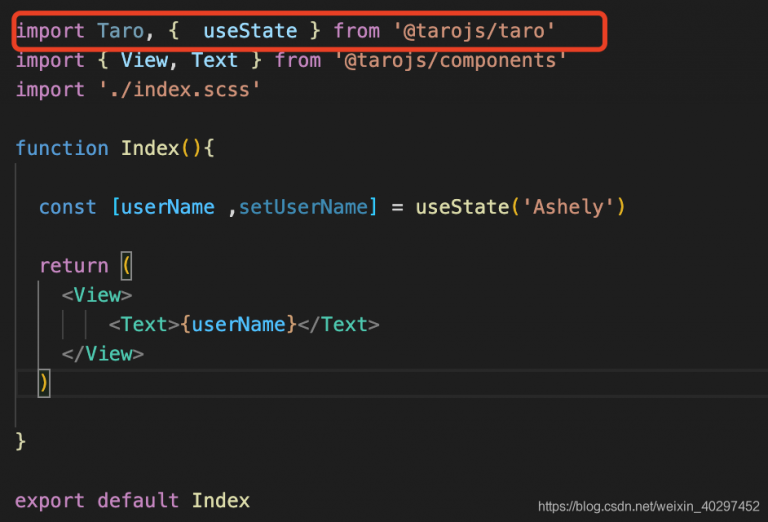Click the '@tarojs/components' import path
Screen dimensions: 768x522
pos(450,61)
